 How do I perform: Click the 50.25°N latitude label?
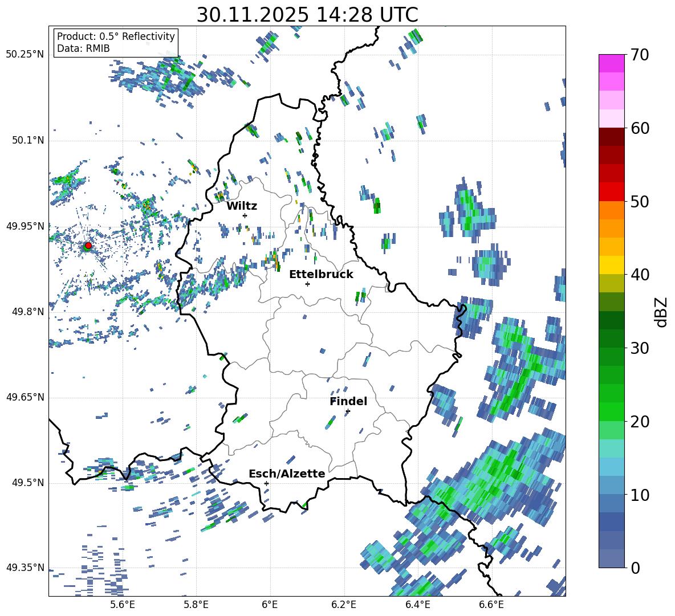point(25,55)
